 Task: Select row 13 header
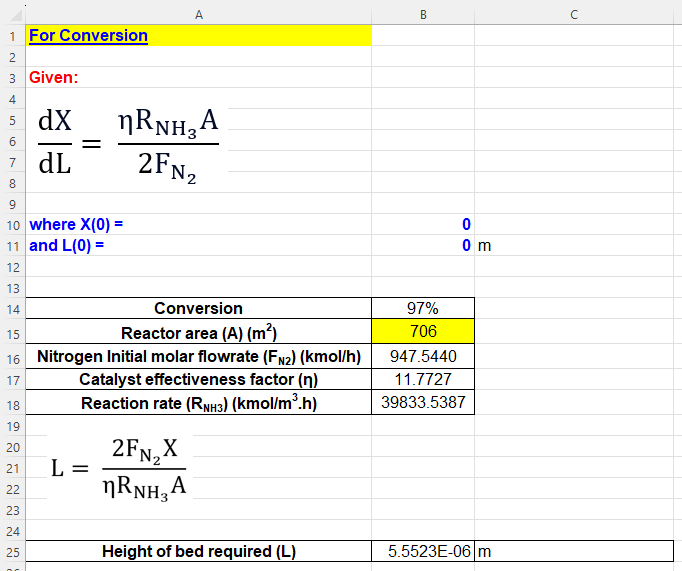(x=12, y=288)
